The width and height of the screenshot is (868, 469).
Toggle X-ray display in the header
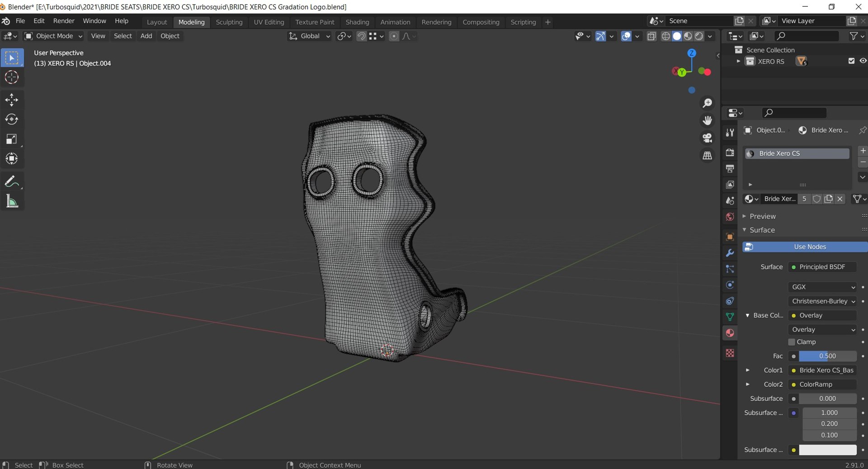pyautogui.click(x=651, y=36)
